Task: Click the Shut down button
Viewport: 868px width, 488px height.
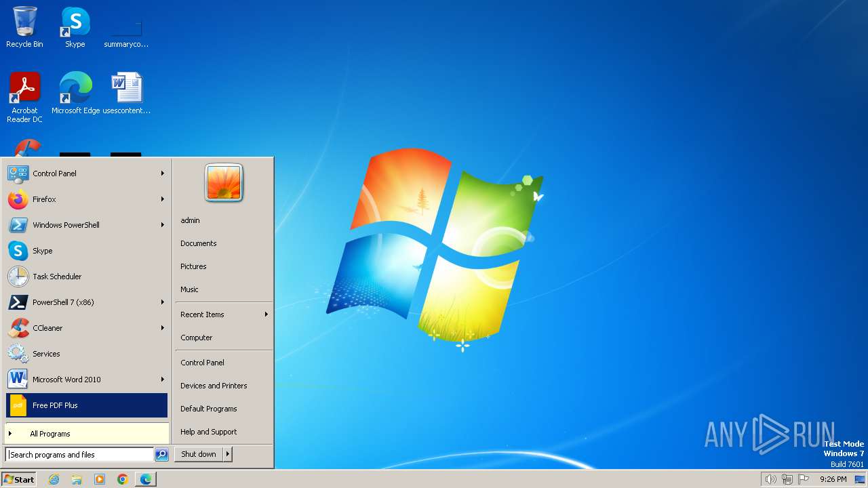Action: pyautogui.click(x=199, y=455)
